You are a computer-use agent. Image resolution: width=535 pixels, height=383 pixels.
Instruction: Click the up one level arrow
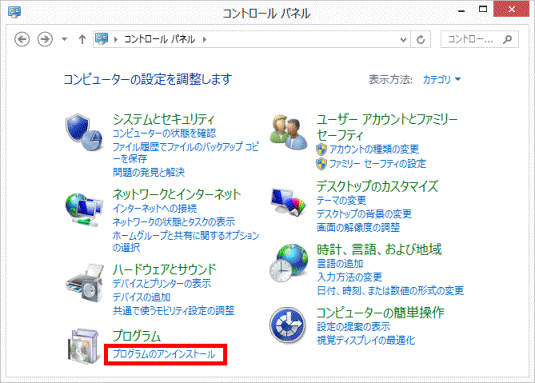(82, 39)
